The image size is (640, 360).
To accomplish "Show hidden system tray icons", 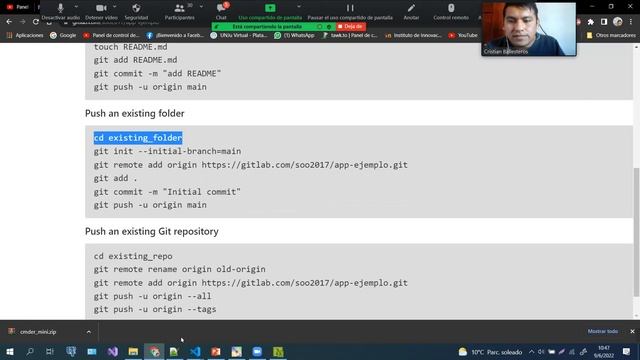I will (531, 352).
